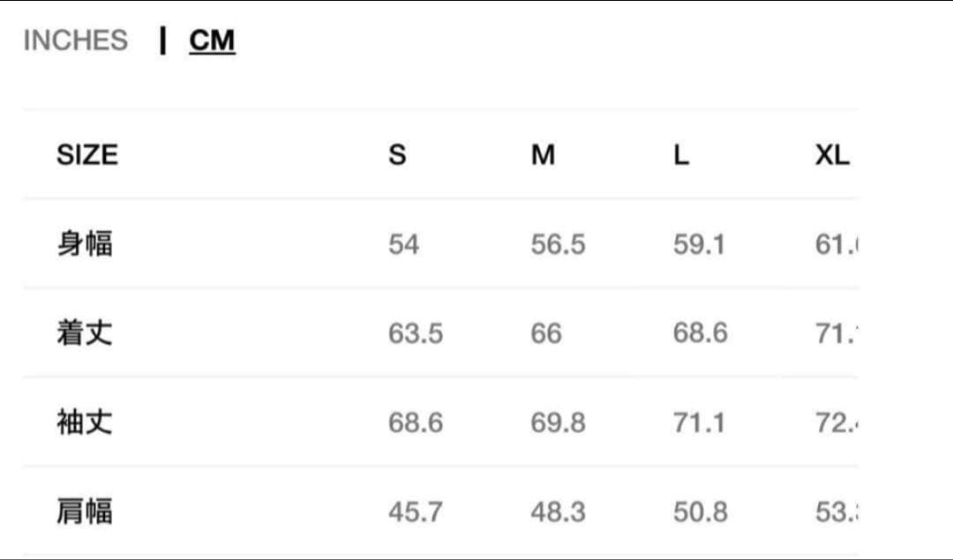This screenshot has height=560, width=953.
Task: Click the 56.5 body width value
Action: (558, 244)
